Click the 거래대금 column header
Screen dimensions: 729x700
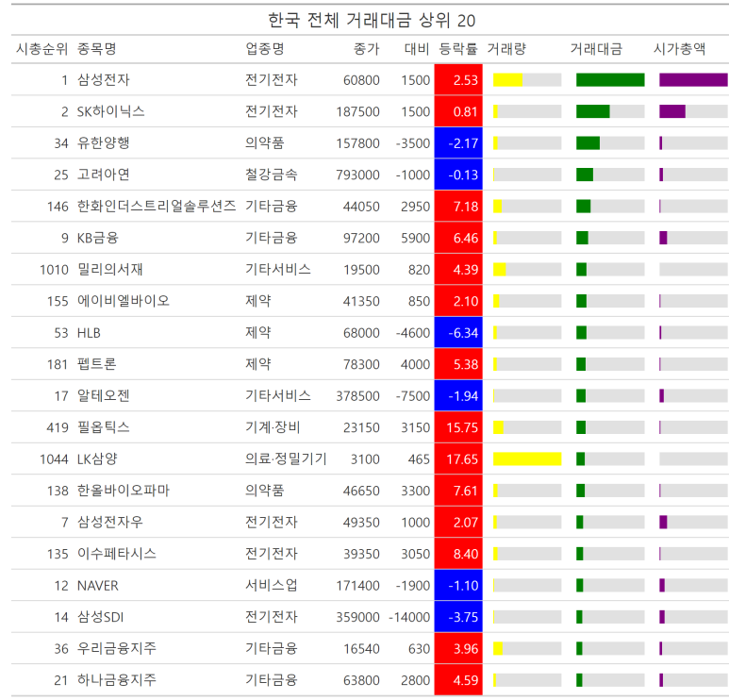coord(596,49)
